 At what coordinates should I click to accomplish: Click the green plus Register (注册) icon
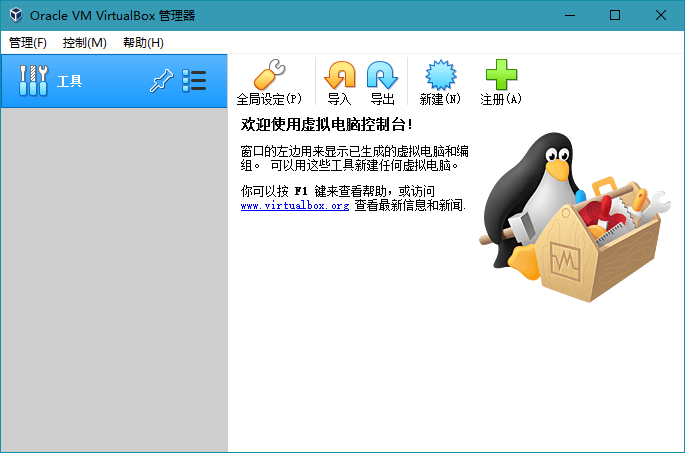(x=501, y=78)
